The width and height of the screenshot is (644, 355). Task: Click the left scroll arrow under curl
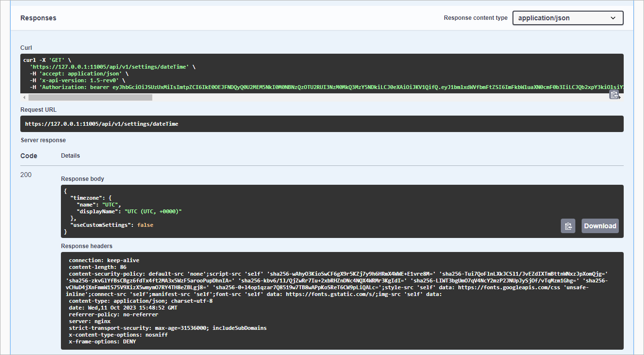point(24,97)
